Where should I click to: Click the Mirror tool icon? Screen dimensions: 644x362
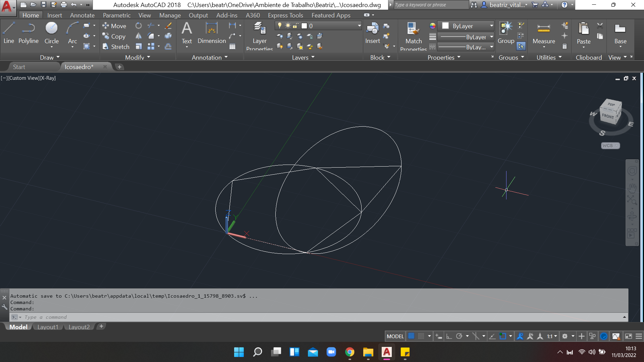[x=139, y=36]
